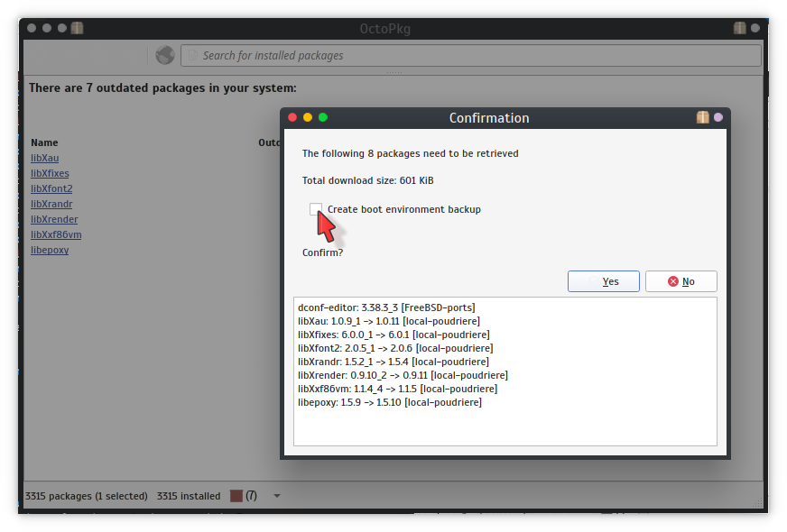Select dconf-editor entry in package list
787x532 pixels.
coord(385,307)
